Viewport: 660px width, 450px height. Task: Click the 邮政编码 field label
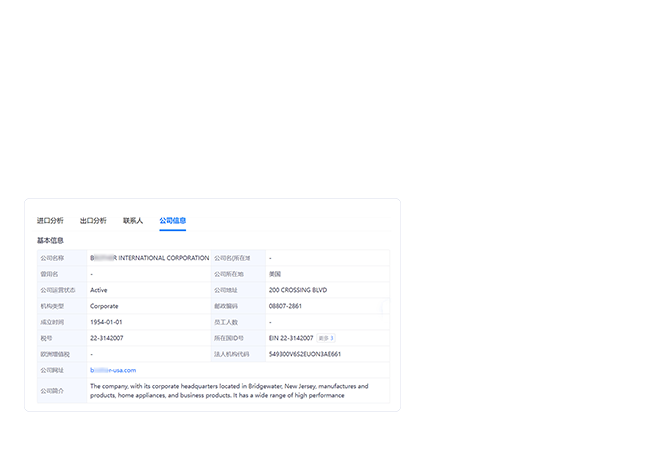coord(226,306)
